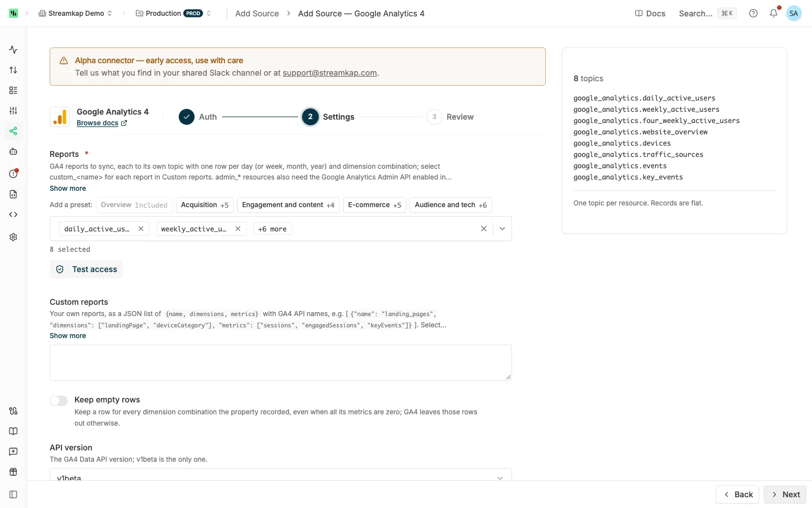
Task: Click the list-layout icon in the sidebar
Action: click(14, 90)
